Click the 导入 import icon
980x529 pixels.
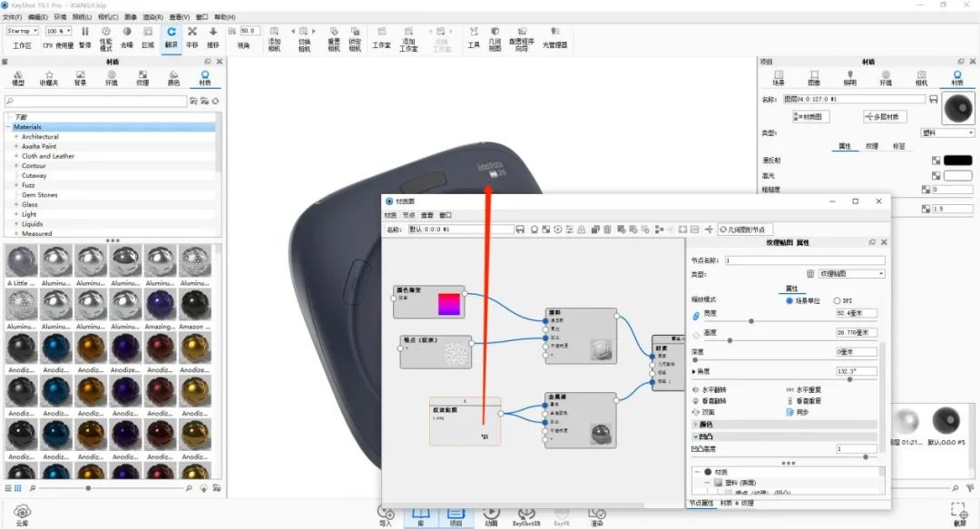pyautogui.click(x=385, y=512)
